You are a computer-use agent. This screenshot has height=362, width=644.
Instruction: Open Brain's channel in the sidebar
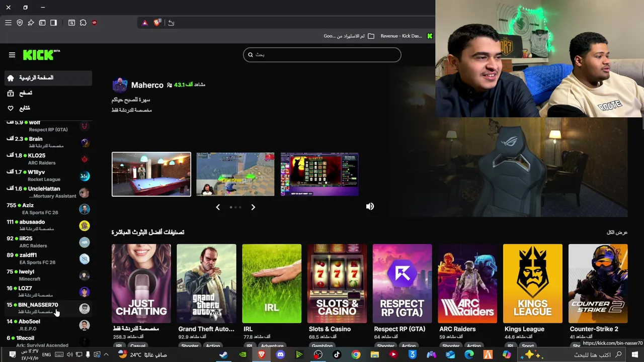[x=48, y=142]
